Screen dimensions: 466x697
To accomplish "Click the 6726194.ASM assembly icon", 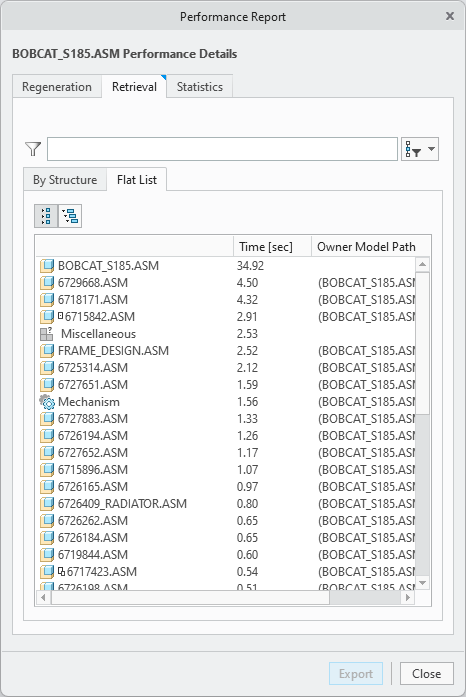I will [x=47, y=436].
